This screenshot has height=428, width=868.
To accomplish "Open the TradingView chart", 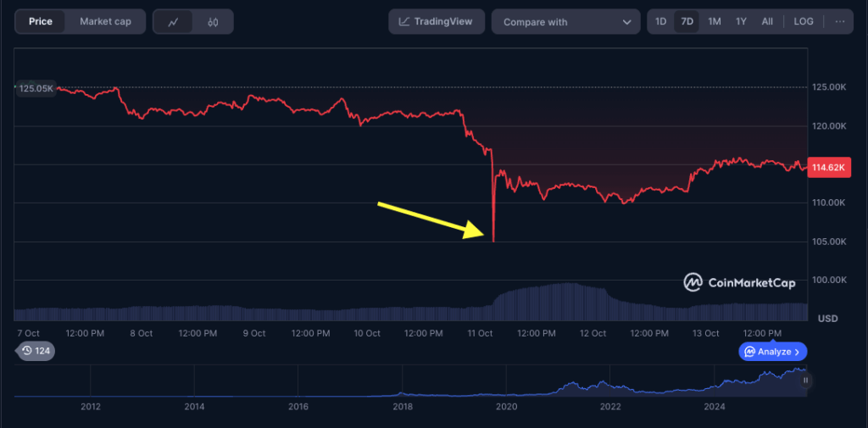I will coord(437,22).
